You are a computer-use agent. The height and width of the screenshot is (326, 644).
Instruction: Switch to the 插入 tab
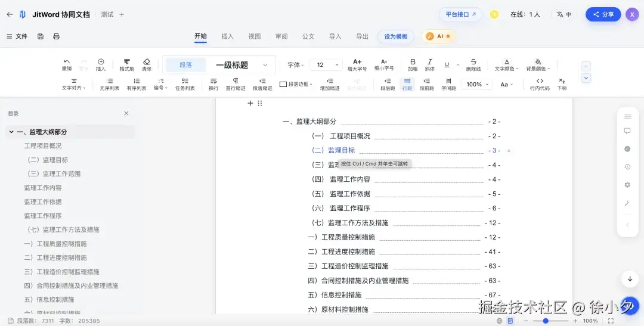click(228, 36)
